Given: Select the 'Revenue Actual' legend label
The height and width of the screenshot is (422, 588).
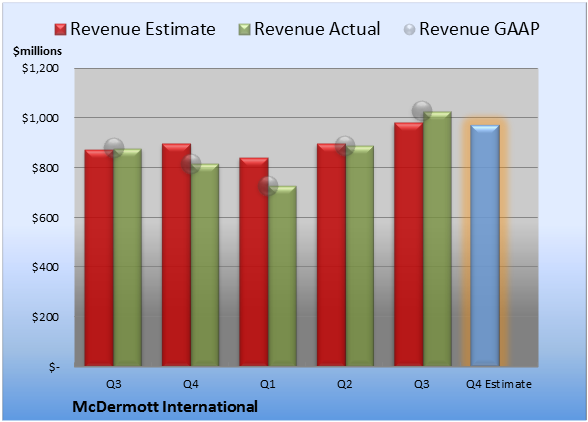Looking at the screenshot, I should pos(317,29).
